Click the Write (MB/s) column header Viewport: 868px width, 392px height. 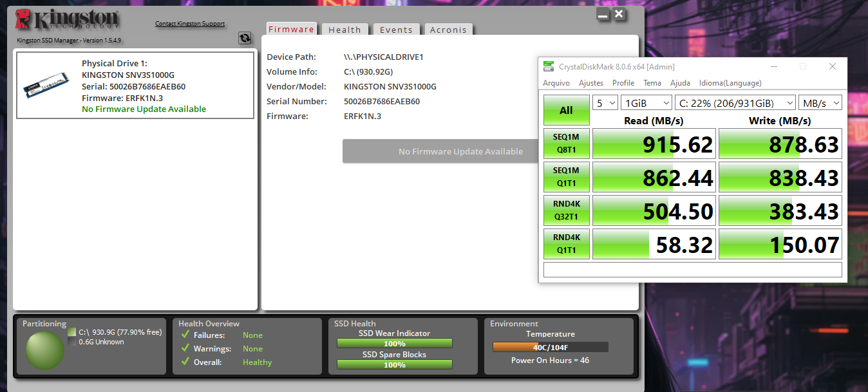pos(780,120)
